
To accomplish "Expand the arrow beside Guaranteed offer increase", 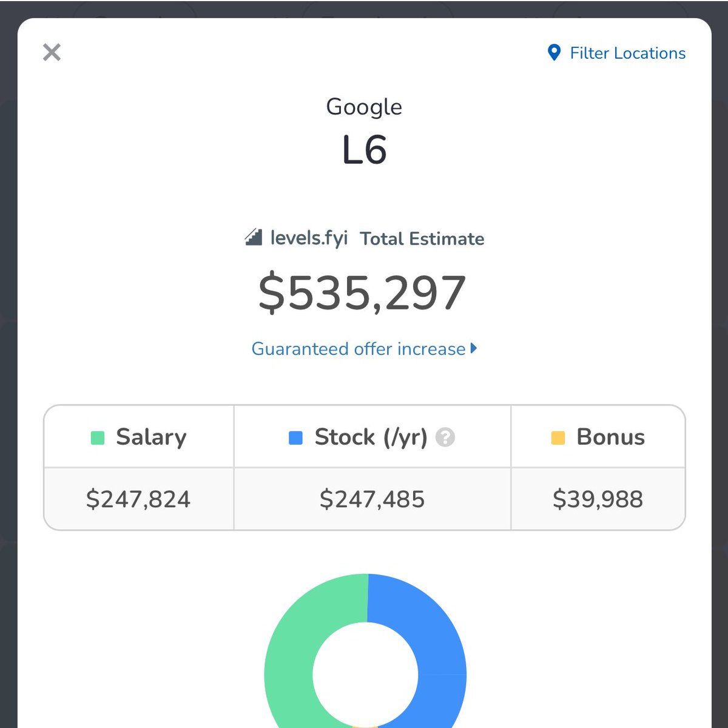I will (x=474, y=348).
